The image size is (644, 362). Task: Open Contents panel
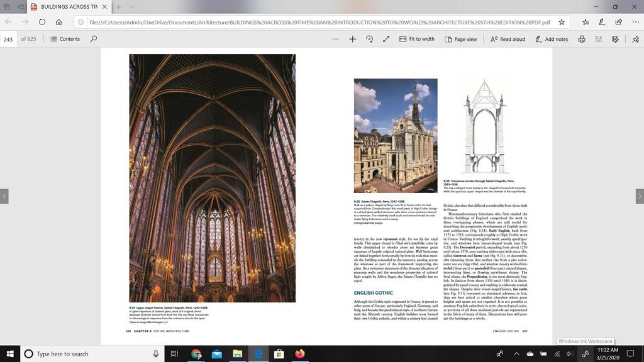[x=65, y=39]
